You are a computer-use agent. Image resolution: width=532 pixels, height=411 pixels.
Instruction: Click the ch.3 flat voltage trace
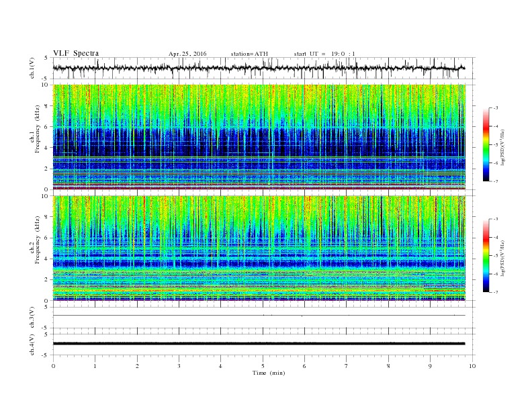pos(259,316)
